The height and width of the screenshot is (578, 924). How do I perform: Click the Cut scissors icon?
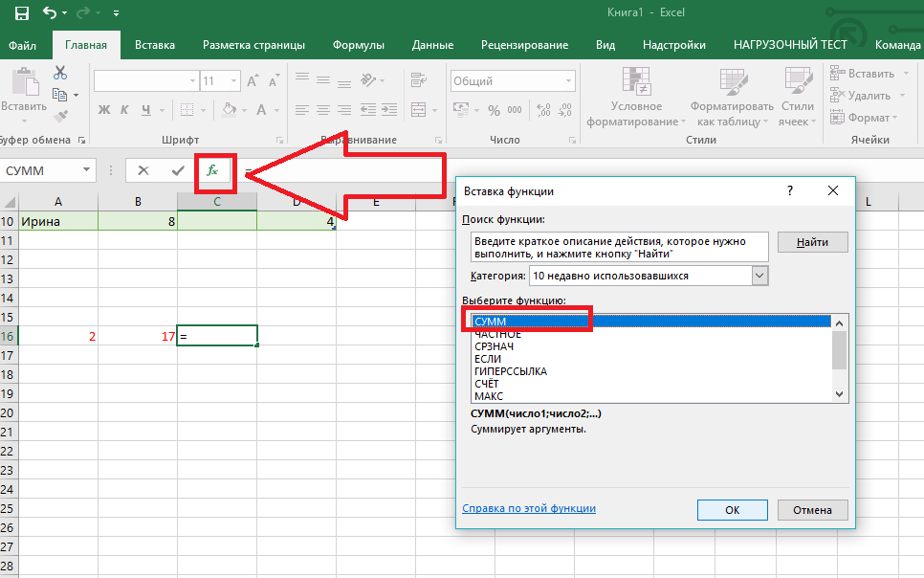click(60, 73)
